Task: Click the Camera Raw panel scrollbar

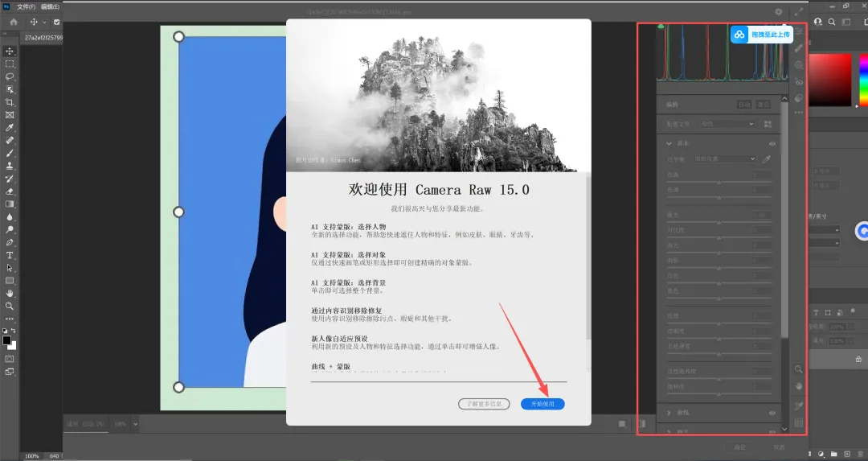Action: point(784,219)
